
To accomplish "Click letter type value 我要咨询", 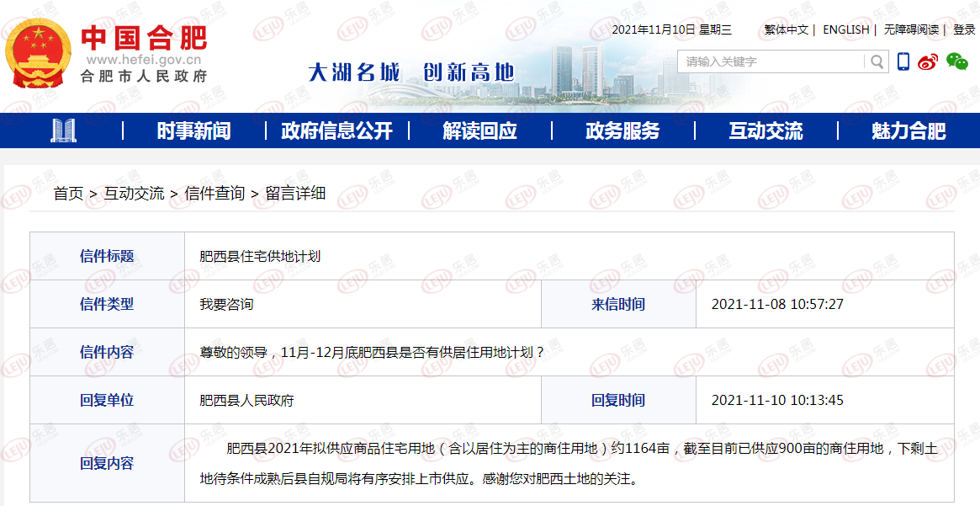I will (226, 304).
